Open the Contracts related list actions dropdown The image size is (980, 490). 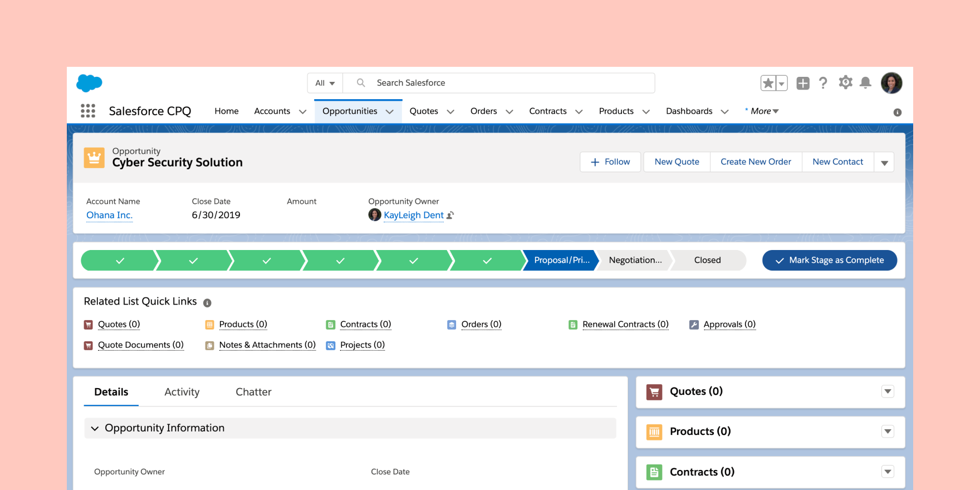[888, 472]
